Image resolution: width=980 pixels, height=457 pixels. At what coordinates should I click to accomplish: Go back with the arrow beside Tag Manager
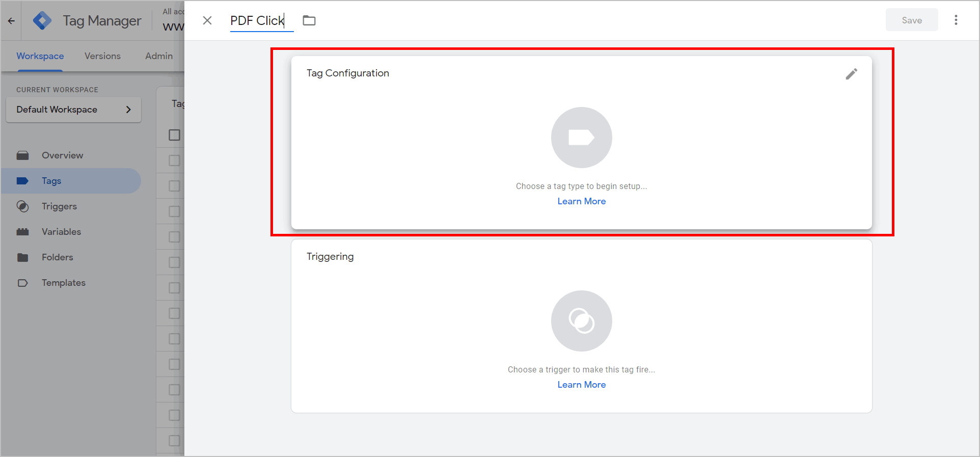pos(11,21)
